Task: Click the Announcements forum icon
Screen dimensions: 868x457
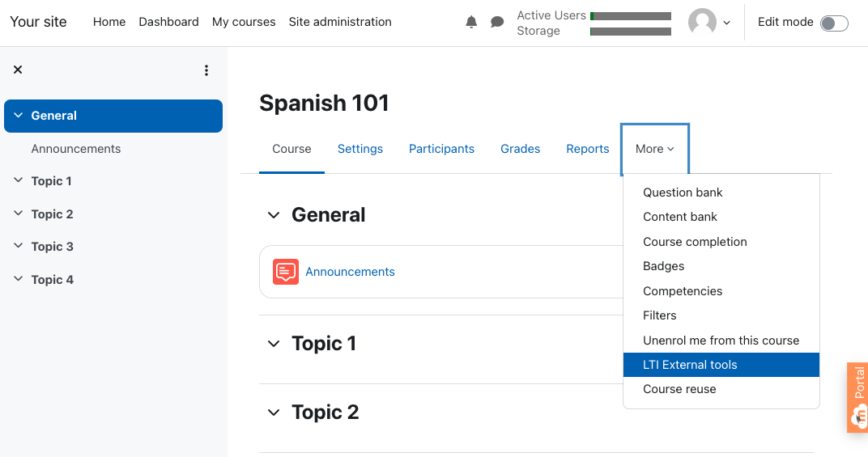Action: tap(286, 272)
